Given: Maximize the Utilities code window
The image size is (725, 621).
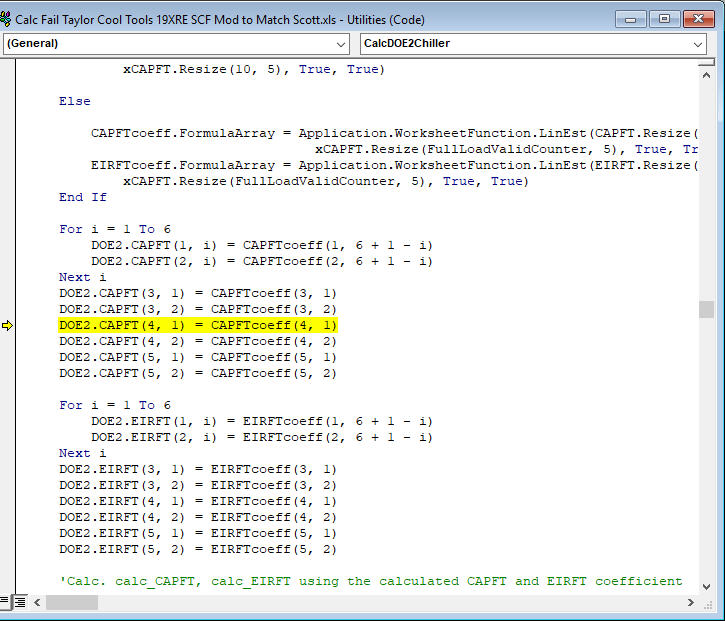Looking at the screenshot, I should click(x=664, y=19).
